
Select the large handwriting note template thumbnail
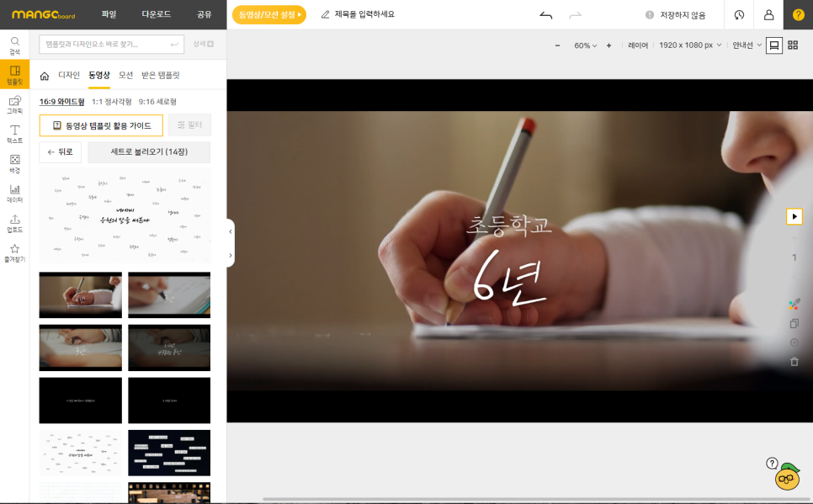(x=125, y=215)
